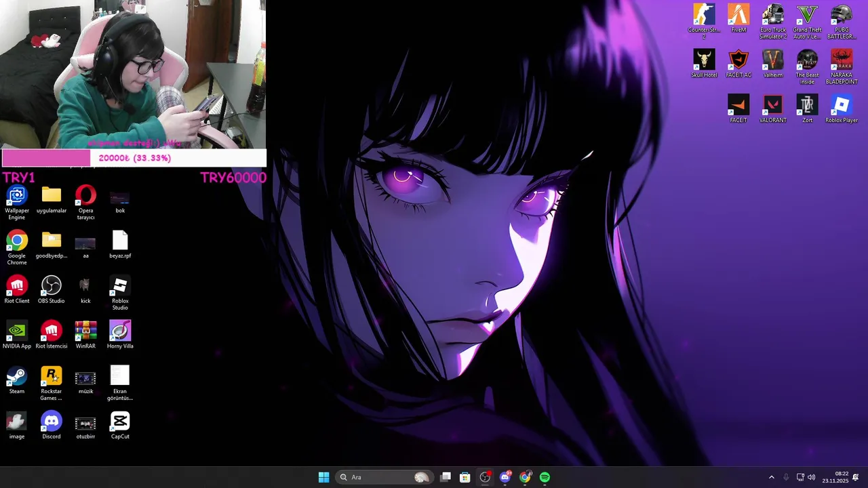Screen dimensions: 868x488
Task: Launch Skull Hotel shortcut
Action: (704, 64)
